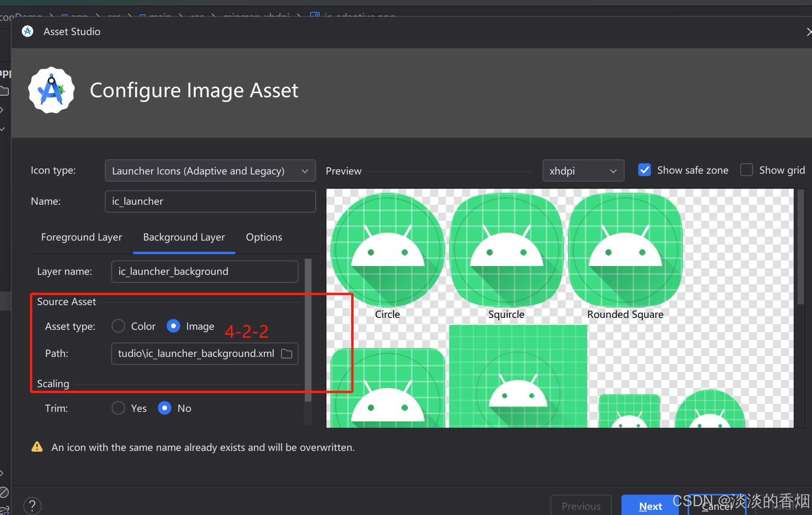Click the Asset Studio title bar icon

click(x=28, y=31)
